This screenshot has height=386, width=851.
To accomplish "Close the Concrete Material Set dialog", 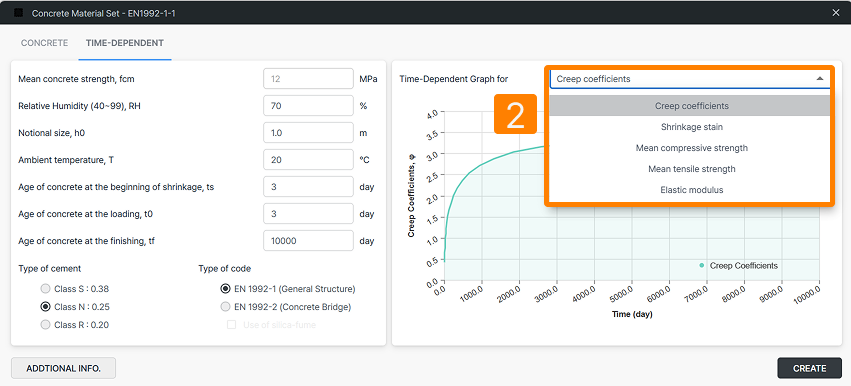I will pos(836,13).
